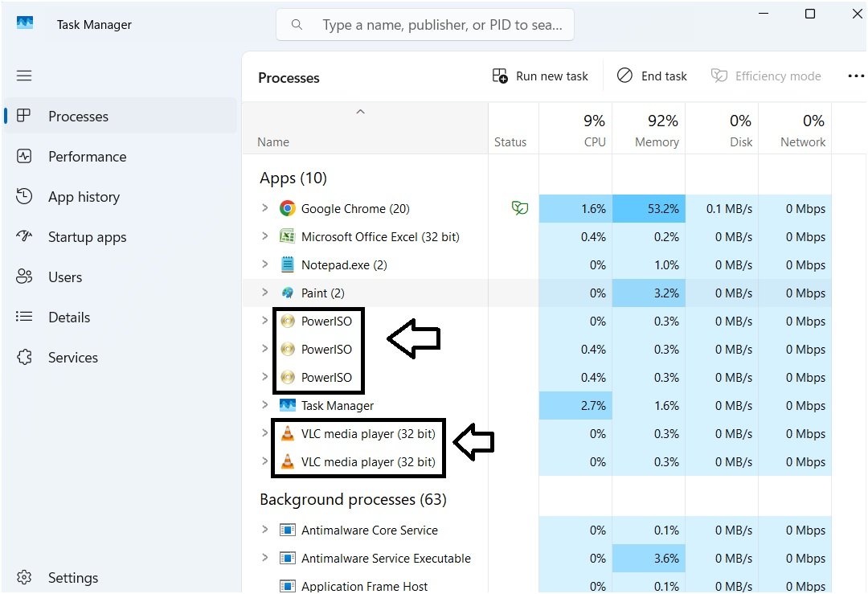Viewport: 868px width, 594px height.
Task: Expand the Google Chrome (20) process group
Action: click(x=264, y=208)
